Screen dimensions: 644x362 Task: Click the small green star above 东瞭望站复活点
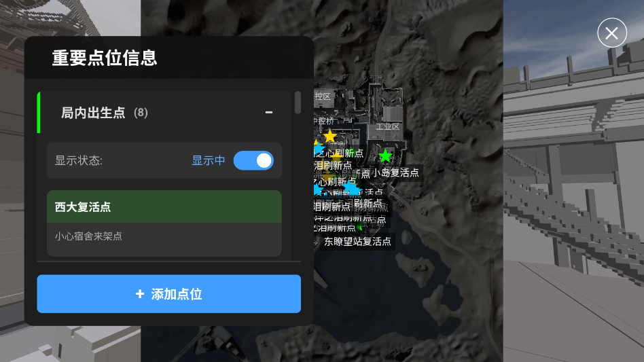(x=360, y=228)
